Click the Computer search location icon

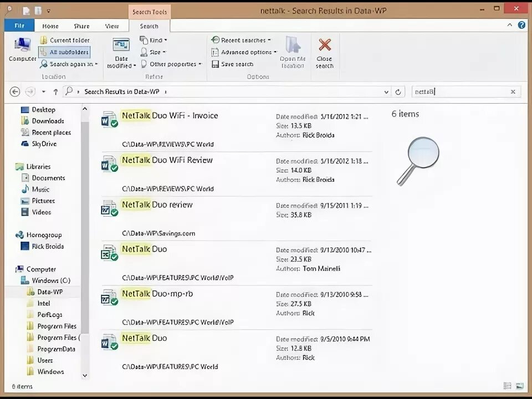click(22, 49)
